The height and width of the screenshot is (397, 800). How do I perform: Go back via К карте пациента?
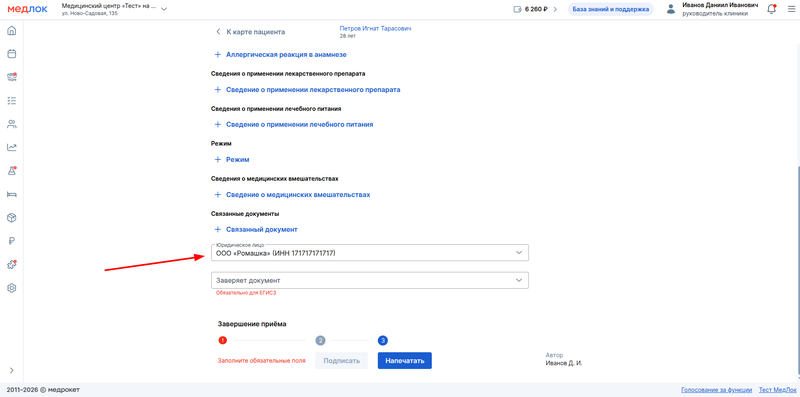click(x=250, y=32)
